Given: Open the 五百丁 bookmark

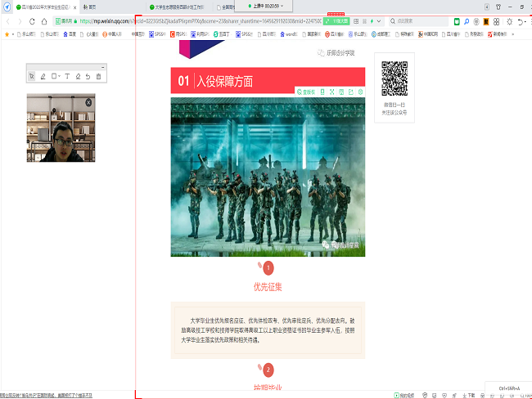Looking at the screenshot, I should [222, 34].
